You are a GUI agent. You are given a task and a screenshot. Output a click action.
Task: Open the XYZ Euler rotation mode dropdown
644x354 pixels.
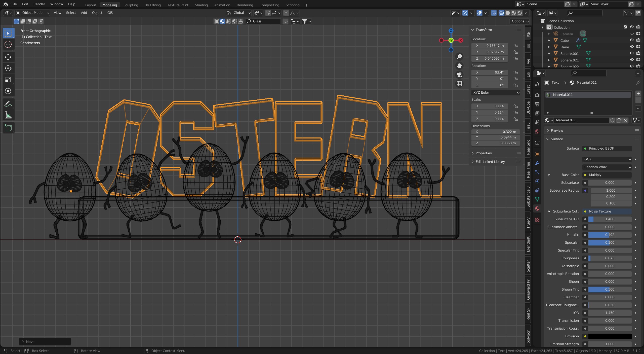tap(496, 92)
